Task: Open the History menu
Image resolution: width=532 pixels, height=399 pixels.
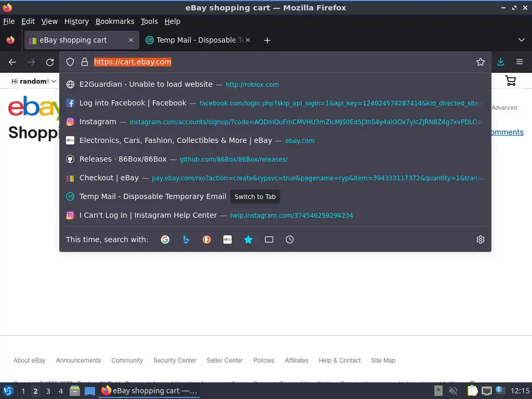Action: 76,21
